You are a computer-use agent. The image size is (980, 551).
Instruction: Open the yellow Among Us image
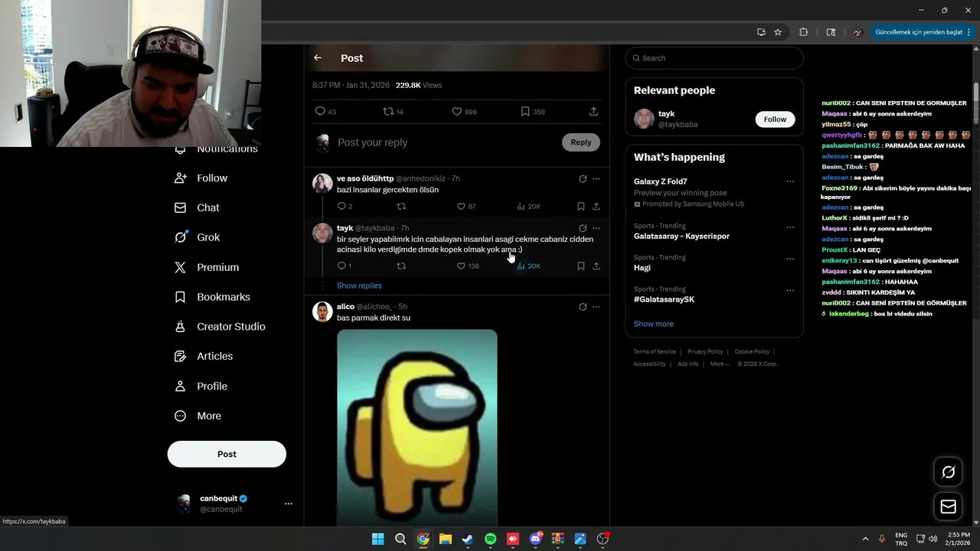click(417, 427)
